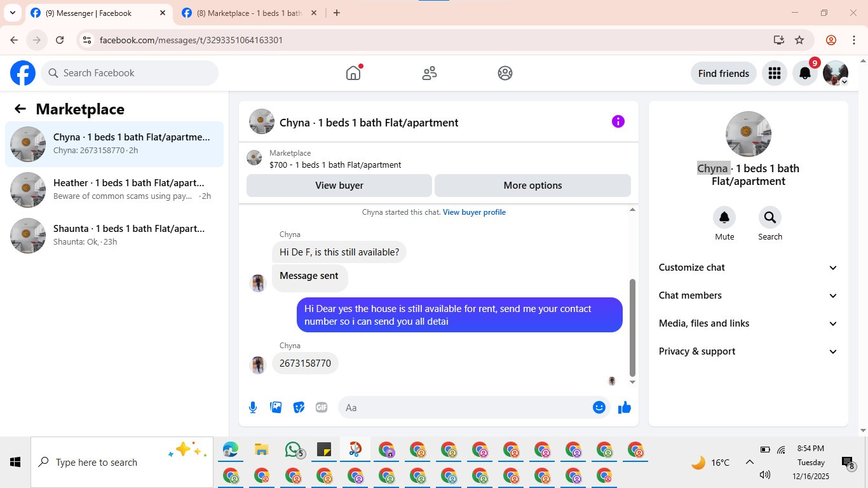Click the Search Facebook field
Image resolution: width=868 pixels, height=488 pixels.
130,73
